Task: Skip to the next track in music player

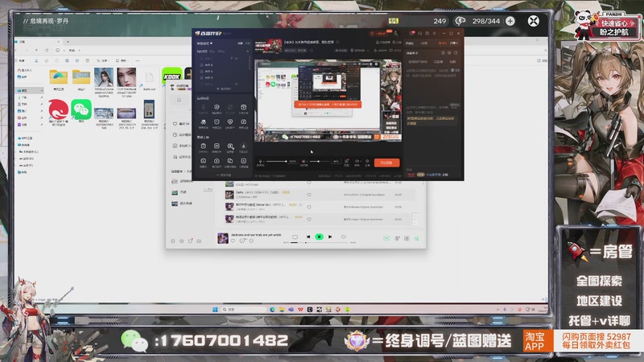Action: pos(330,237)
